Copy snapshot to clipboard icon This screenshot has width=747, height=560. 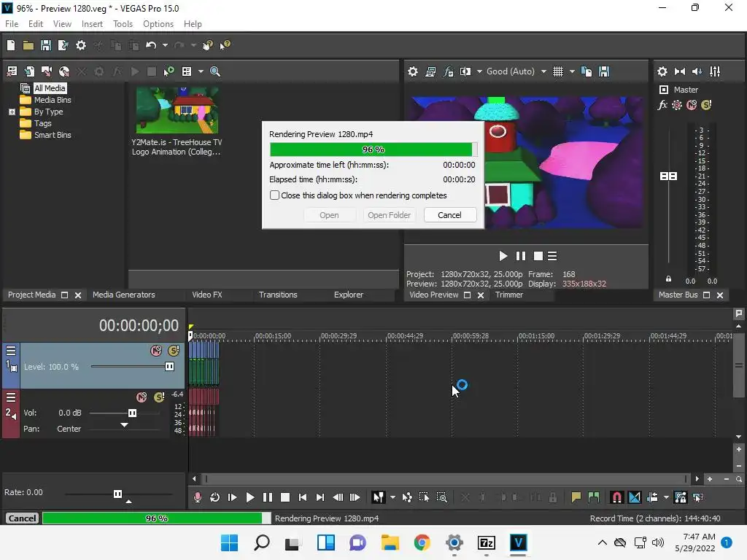(x=587, y=71)
